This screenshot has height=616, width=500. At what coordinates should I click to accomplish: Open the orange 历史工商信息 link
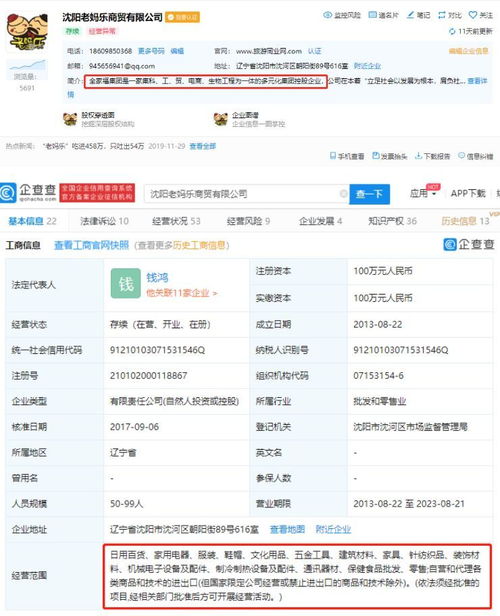(x=199, y=245)
